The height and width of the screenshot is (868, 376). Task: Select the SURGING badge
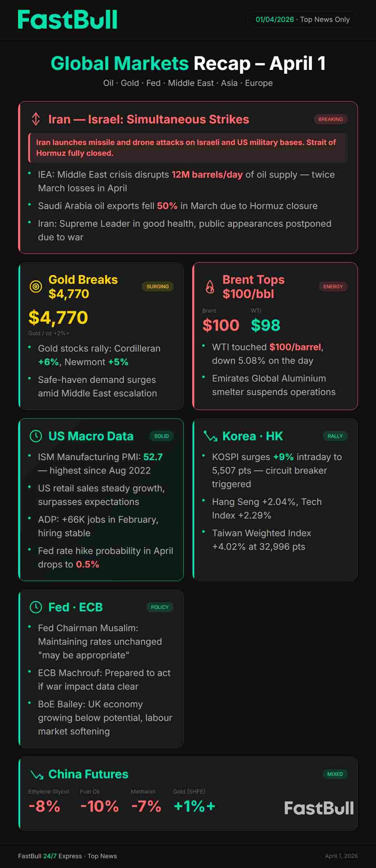[157, 287]
